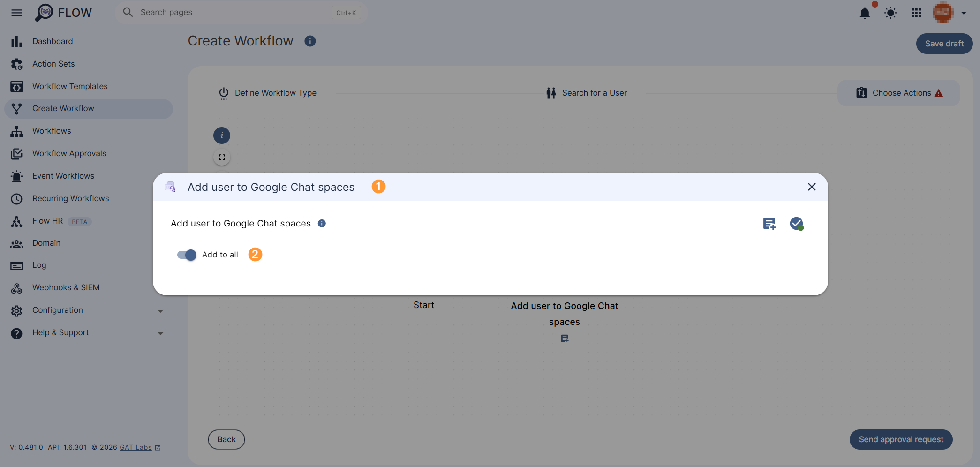Select the Start node on canvas

coord(423,305)
